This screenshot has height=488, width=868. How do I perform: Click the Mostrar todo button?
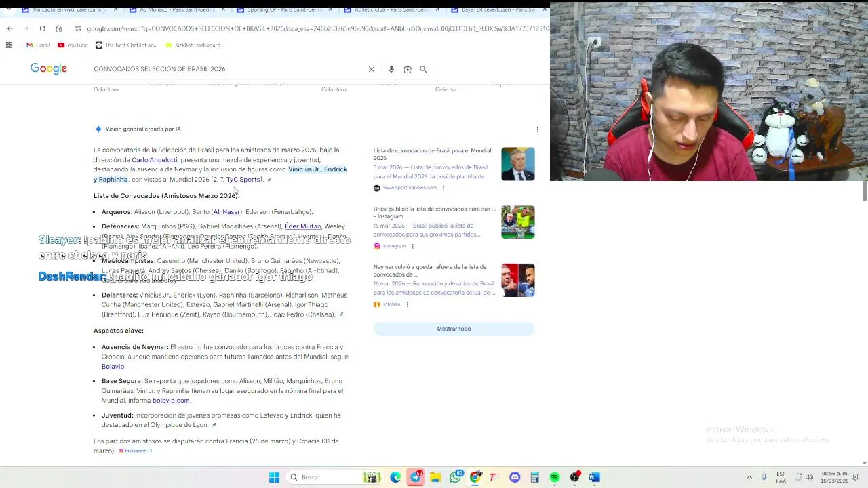coord(454,329)
